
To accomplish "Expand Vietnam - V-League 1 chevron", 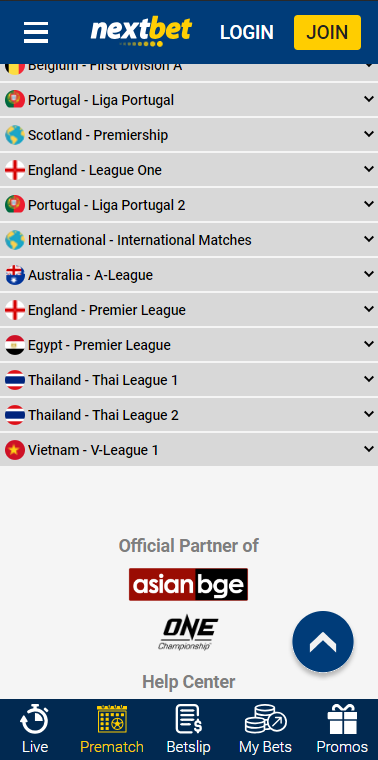I will pyautogui.click(x=369, y=449).
